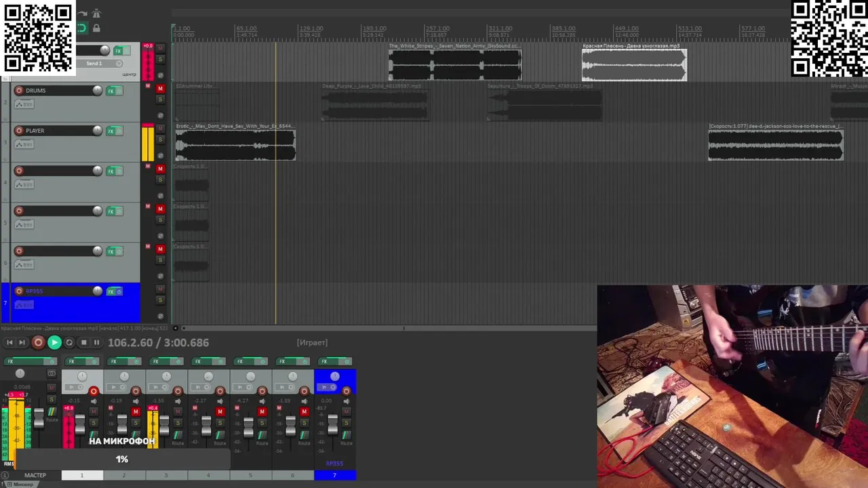The width and height of the screenshot is (868, 488).
Task: Open input dropdown on mixer strip 4
Action: (200, 387)
